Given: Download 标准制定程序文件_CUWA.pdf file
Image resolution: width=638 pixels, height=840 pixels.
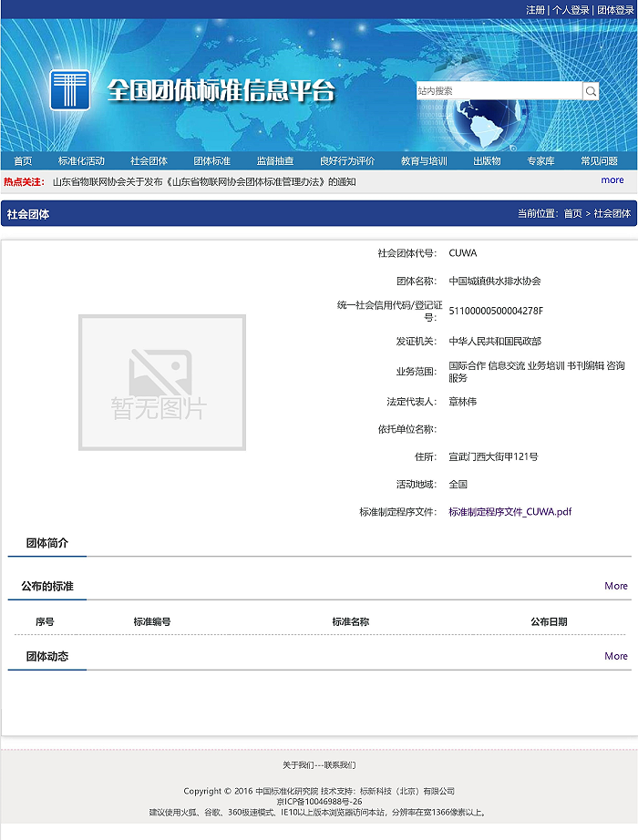Looking at the screenshot, I should pyautogui.click(x=509, y=512).
